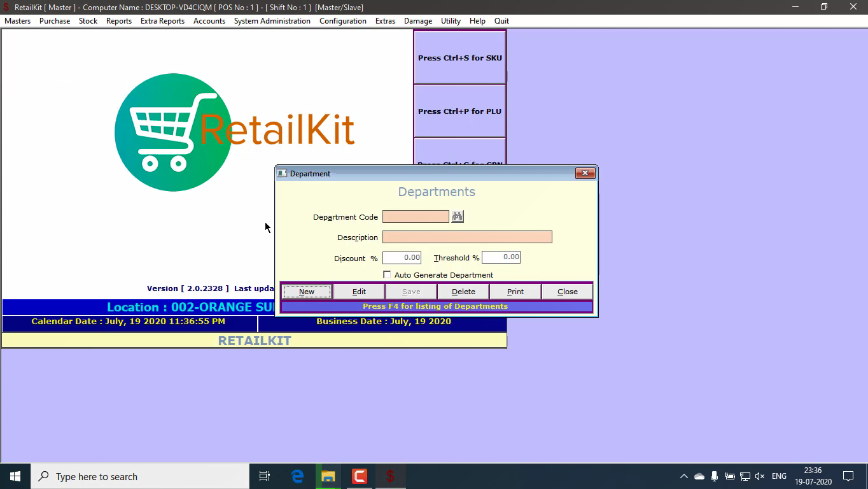Screen dimensions: 868x489
Task: Click the RetailKit shopping cart logo
Action: 173,132
